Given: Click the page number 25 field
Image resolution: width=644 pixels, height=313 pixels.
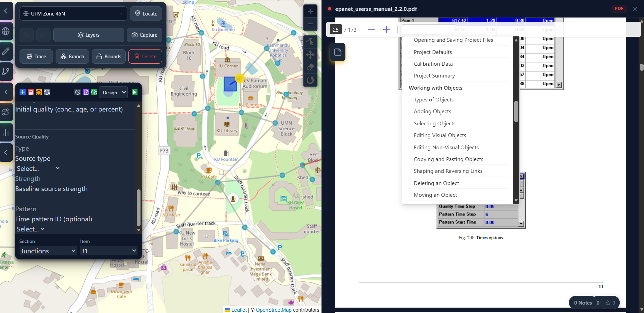Looking at the screenshot, I should pyautogui.click(x=336, y=30).
